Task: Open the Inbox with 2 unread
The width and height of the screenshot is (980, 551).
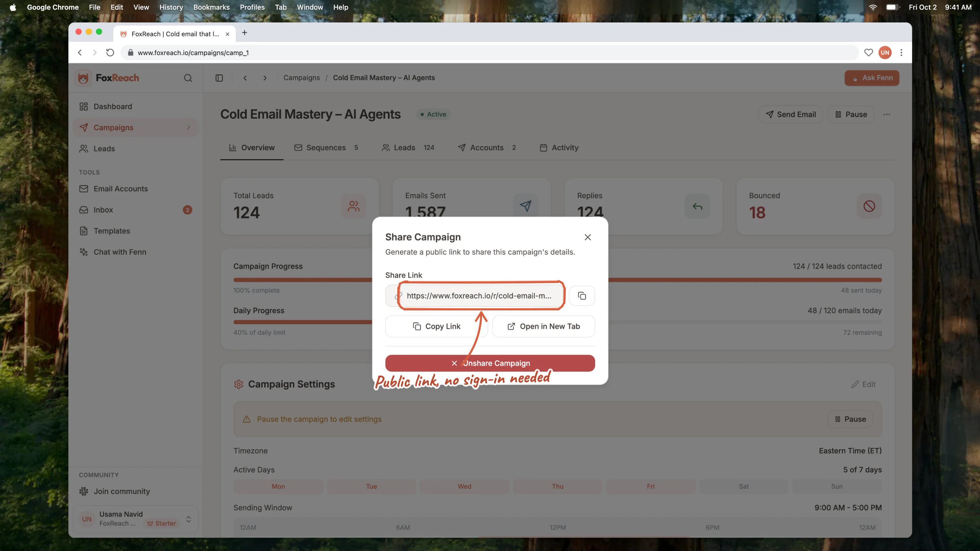Action: (x=135, y=210)
